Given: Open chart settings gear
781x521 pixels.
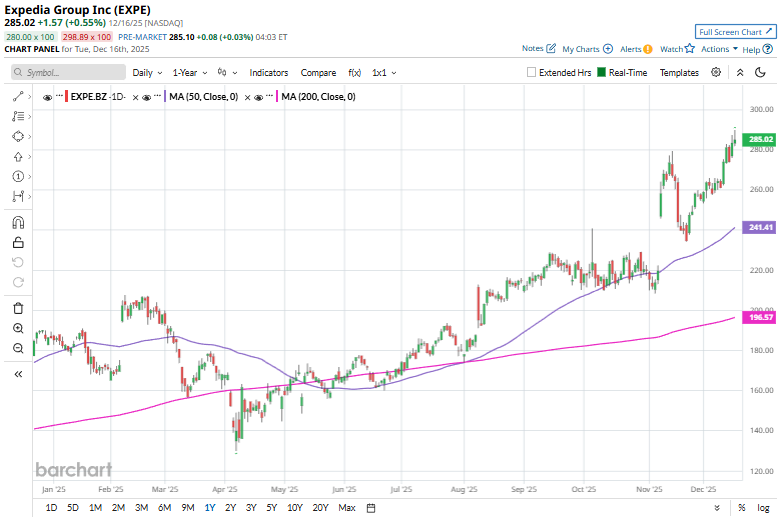Looking at the screenshot, I should click(716, 72).
